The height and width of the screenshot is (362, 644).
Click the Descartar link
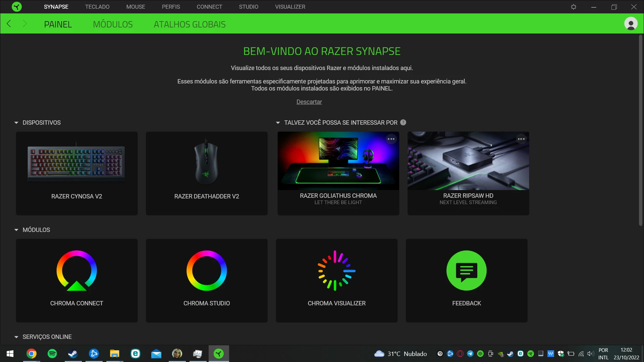[309, 102]
